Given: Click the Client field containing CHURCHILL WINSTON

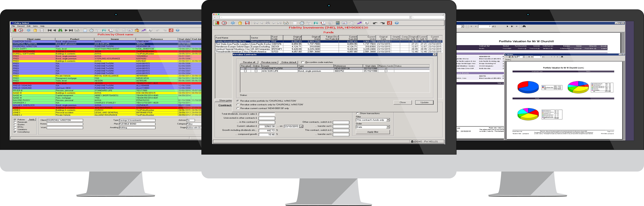Looking at the screenshot, I should (65, 120).
